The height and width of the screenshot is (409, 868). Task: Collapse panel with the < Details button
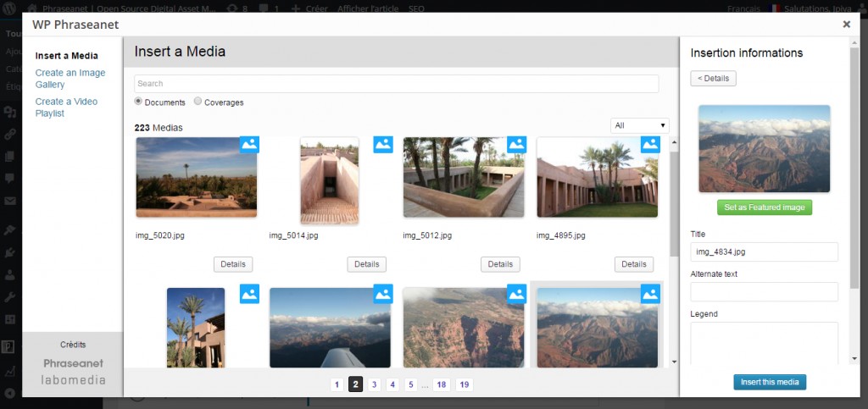pos(713,79)
